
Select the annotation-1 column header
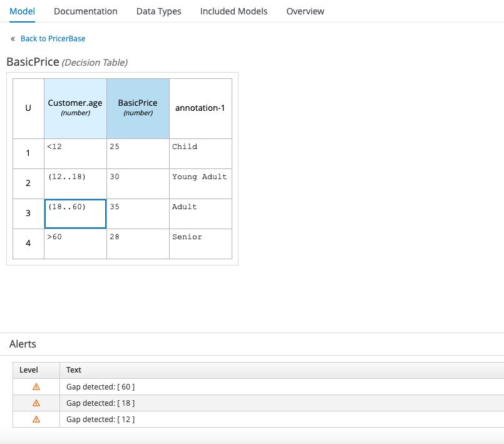(200, 109)
